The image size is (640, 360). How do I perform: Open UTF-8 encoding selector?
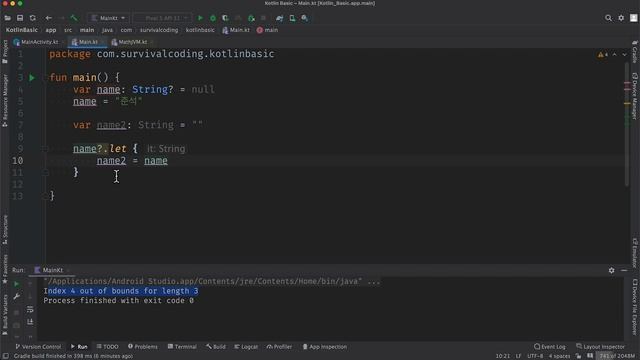pos(535,356)
